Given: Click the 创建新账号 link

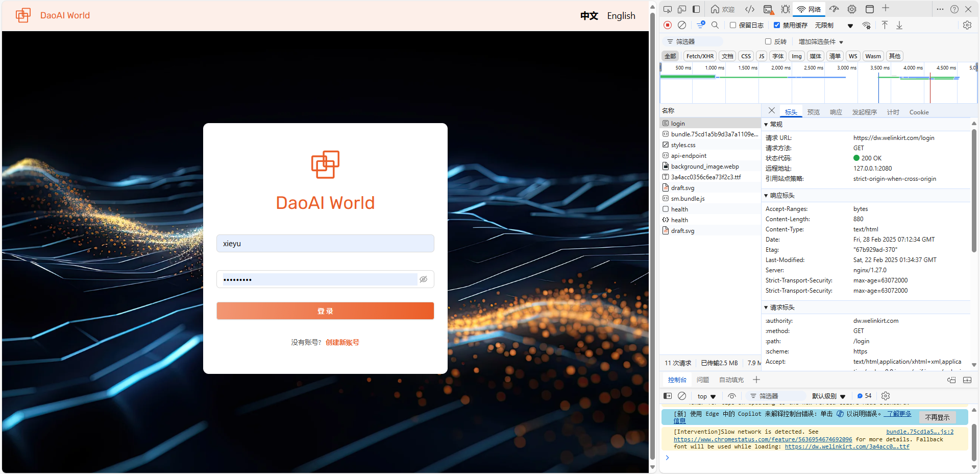Looking at the screenshot, I should (x=342, y=342).
